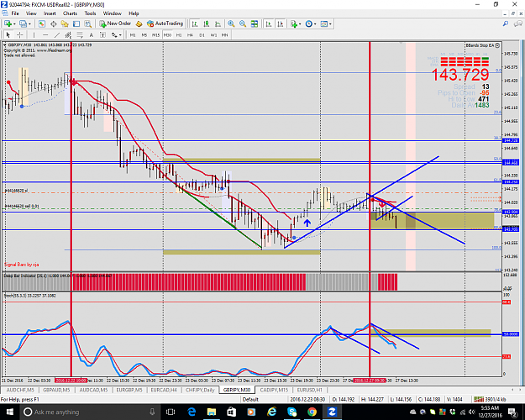The height and width of the screenshot is (420, 525).
Task: Switch timeframe to H4
Action: [x=190, y=34]
